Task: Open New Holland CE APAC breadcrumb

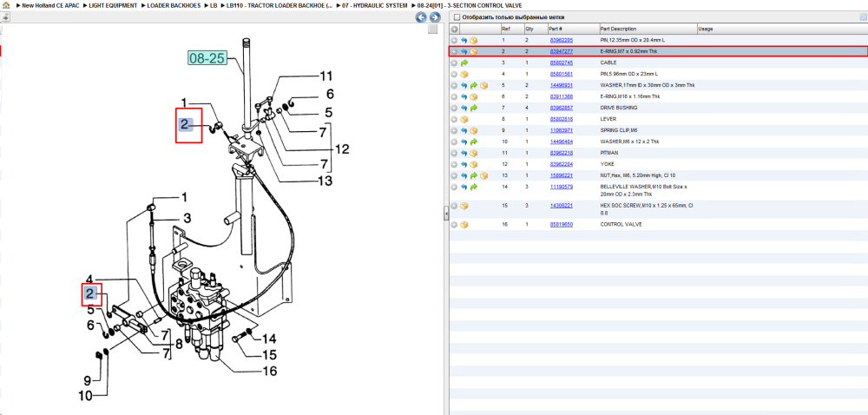Action: pos(50,5)
